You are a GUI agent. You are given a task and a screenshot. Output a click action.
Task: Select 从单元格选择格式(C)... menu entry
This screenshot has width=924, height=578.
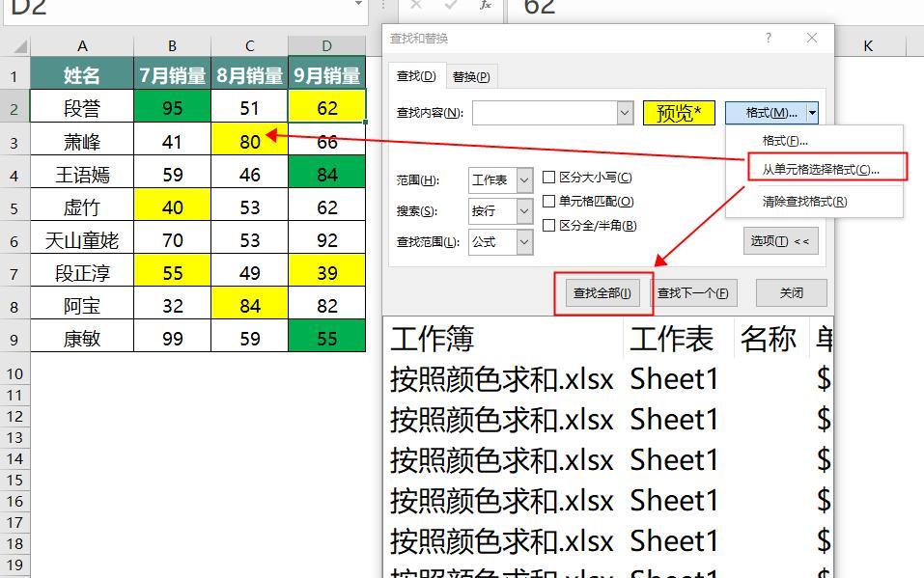click(x=821, y=169)
